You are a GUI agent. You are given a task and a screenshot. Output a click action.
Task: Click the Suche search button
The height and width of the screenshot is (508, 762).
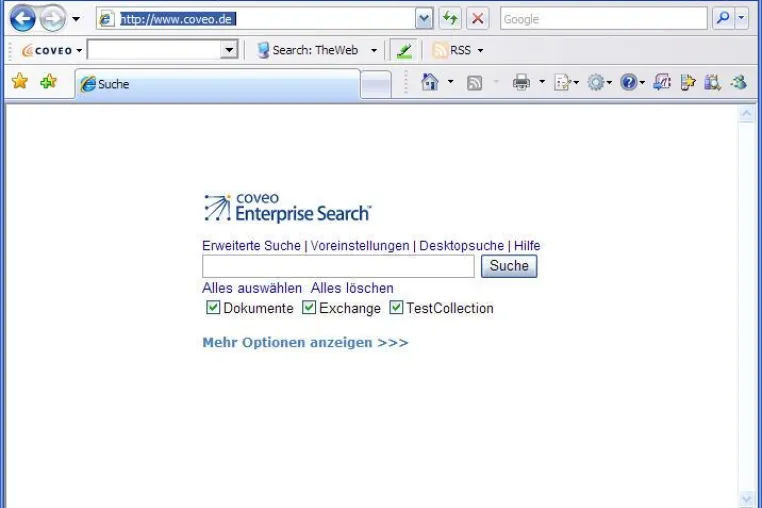pos(509,266)
